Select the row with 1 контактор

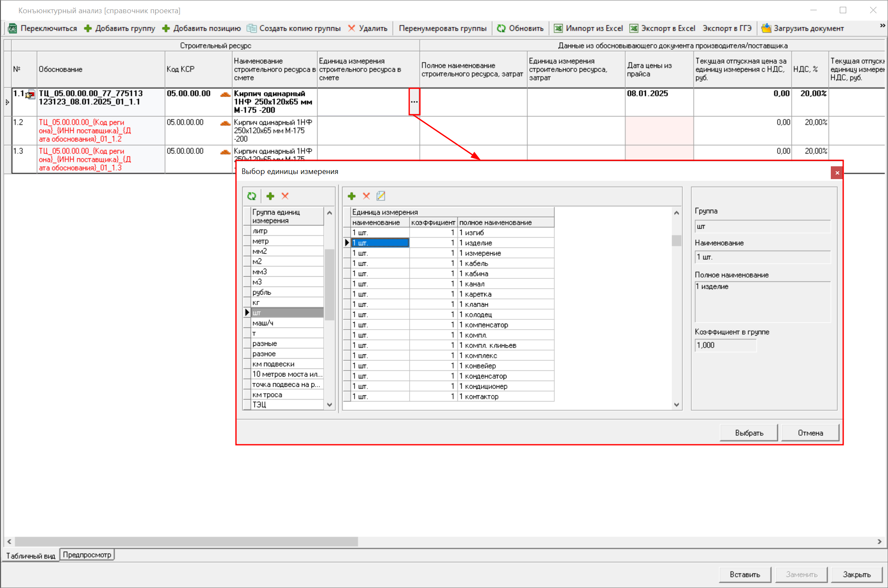point(452,396)
